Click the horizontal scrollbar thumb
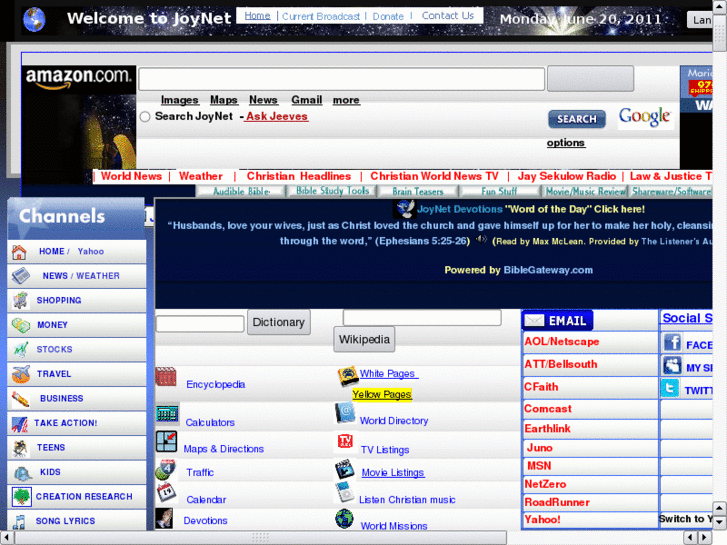Viewport: 727px width, 545px height. point(261,538)
